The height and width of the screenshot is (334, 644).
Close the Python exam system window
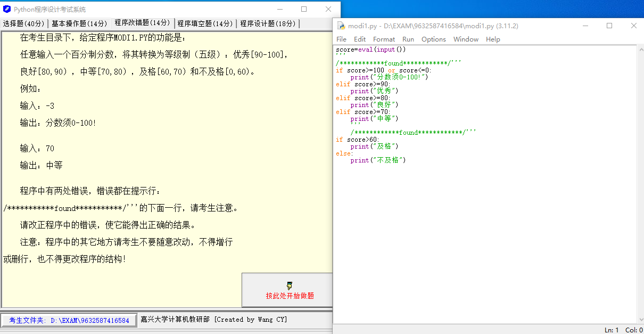pyautogui.click(x=328, y=9)
